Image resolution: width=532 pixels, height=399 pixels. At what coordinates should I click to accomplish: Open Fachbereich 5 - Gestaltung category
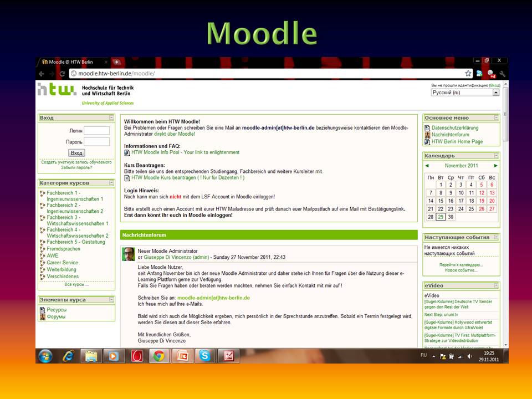coord(76,242)
